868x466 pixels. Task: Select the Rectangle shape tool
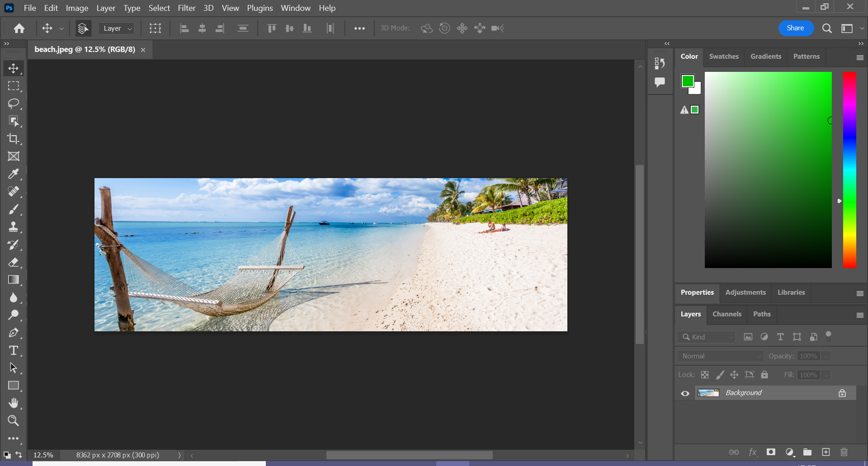click(14, 386)
